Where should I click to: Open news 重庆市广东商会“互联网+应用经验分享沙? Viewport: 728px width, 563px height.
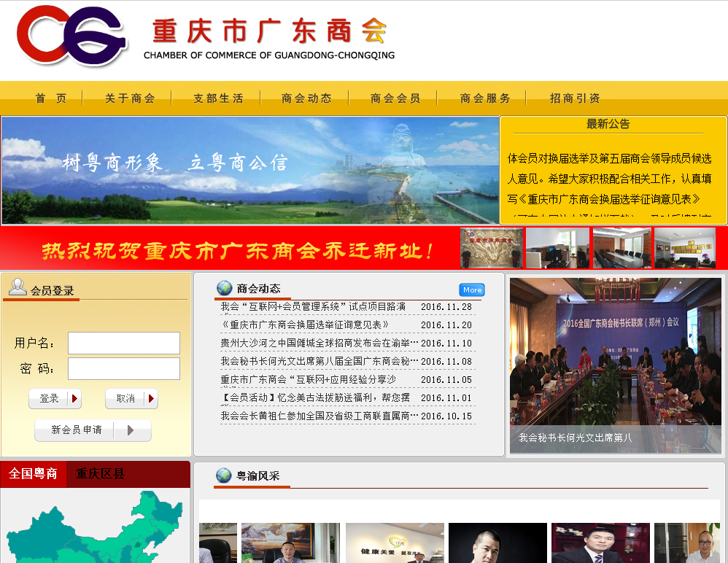click(x=309, y=380)
